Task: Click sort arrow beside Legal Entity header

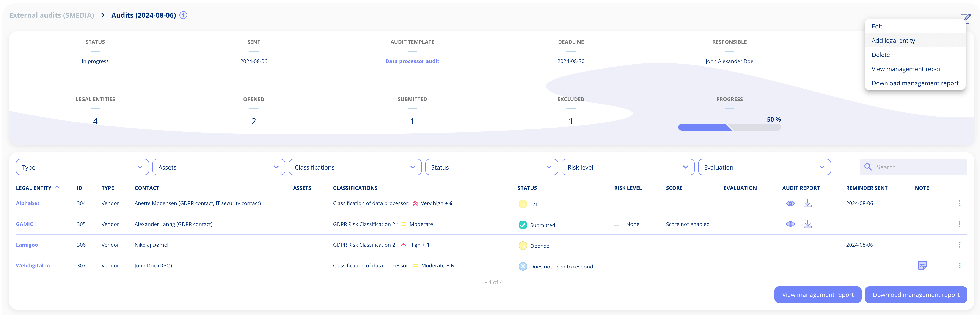Action: pos(57,188)
